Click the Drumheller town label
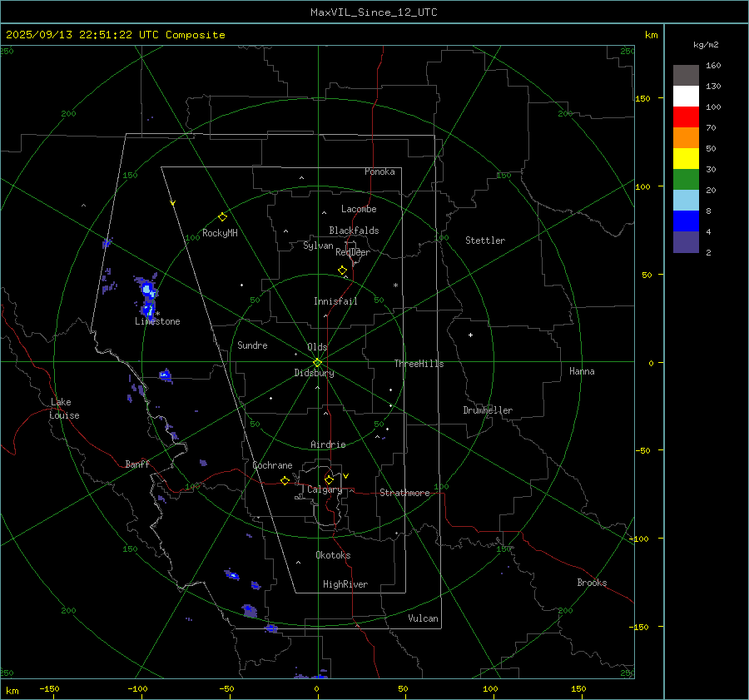The width and height of the screenshot is (749, 700). tap(488, 410)
